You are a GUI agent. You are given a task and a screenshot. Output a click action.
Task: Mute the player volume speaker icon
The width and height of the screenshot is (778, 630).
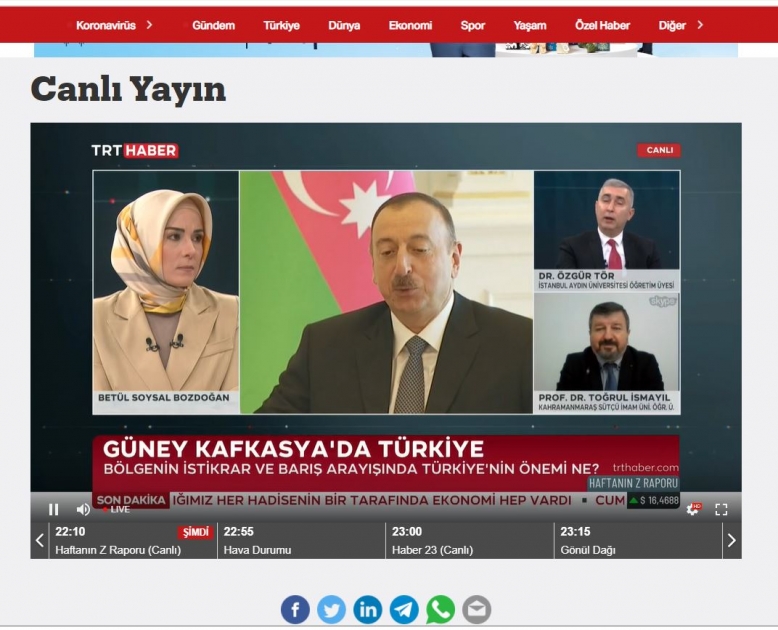point(83,509)
